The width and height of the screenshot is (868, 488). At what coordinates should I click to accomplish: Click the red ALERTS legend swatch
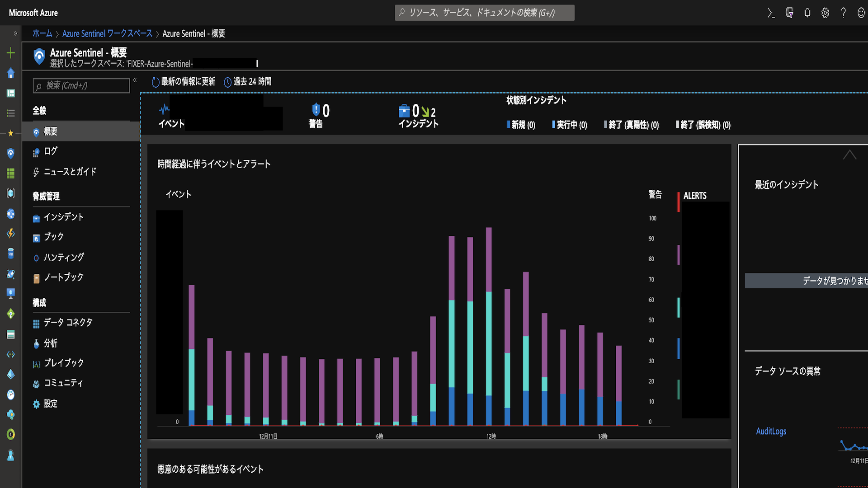coord(678,202)
